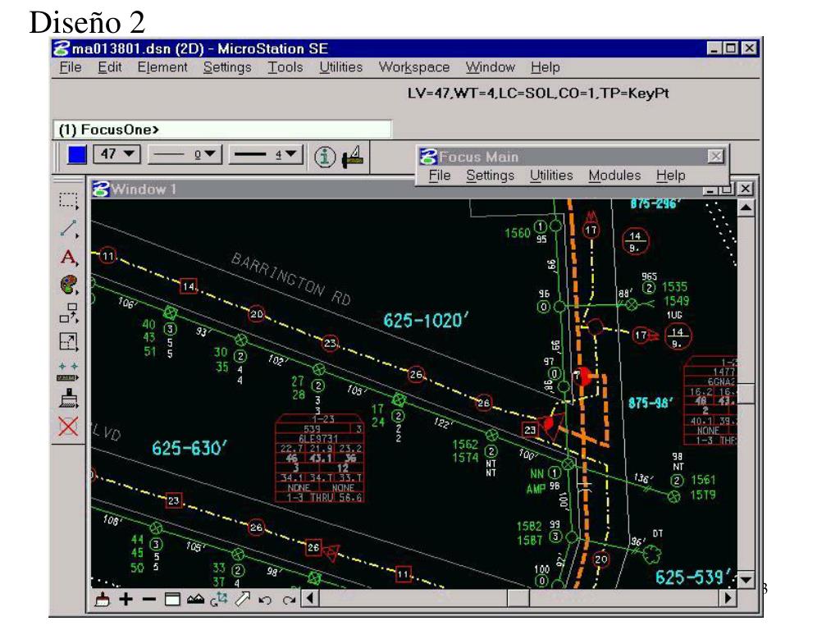This screenshot has height=630, width=840.
Task: Click the View Previous icon
Action: 265,600
